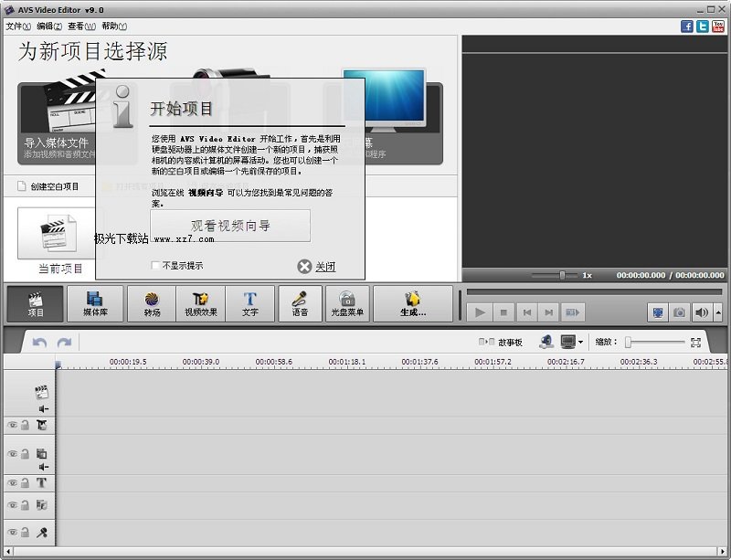
Task: Click the monitor icon in timeline toolbar
Action: (567, 342)
